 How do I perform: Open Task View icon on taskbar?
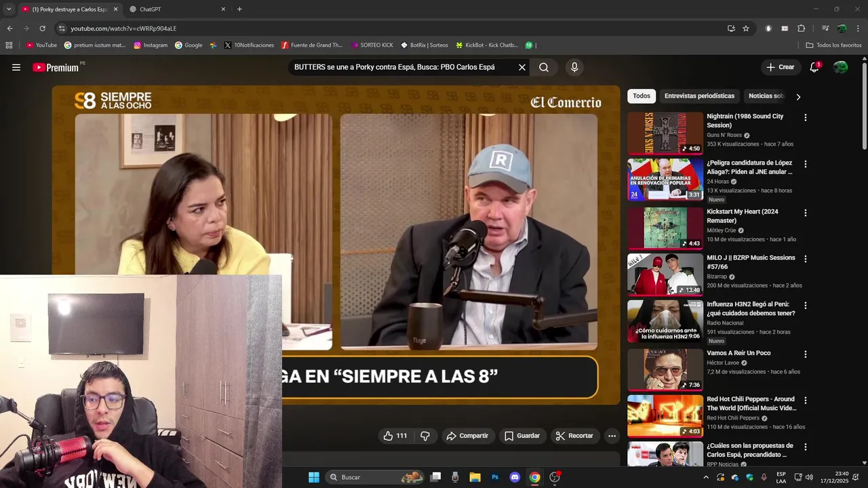pyautogui.click(x=435, y=477)
